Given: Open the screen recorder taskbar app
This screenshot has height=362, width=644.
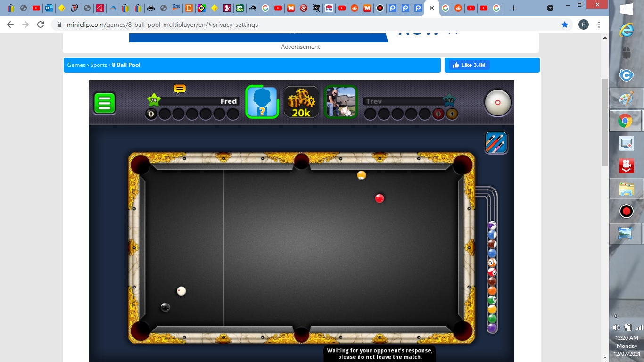Looking at the screenshot, I should click(626, 143).
